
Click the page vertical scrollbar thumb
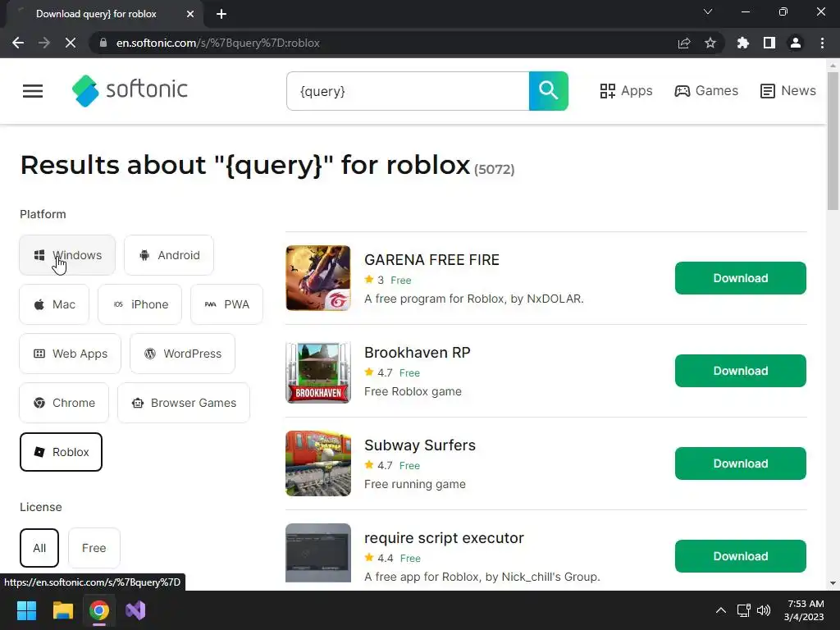point(833,141)
